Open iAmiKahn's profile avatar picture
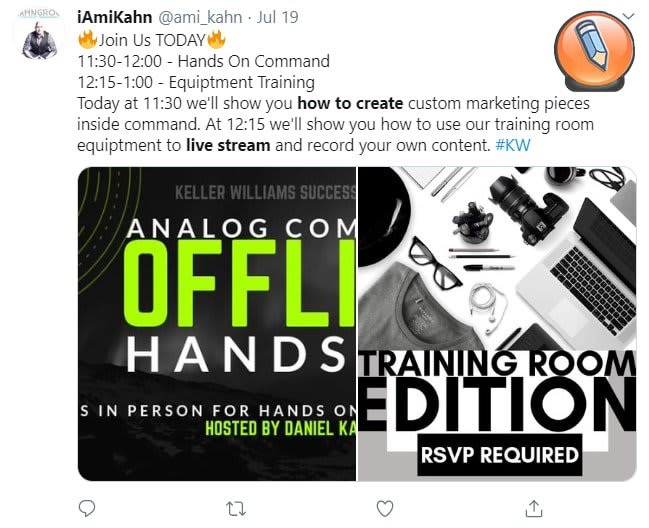This screenshot has height=528, width=649. pos(39,39)
